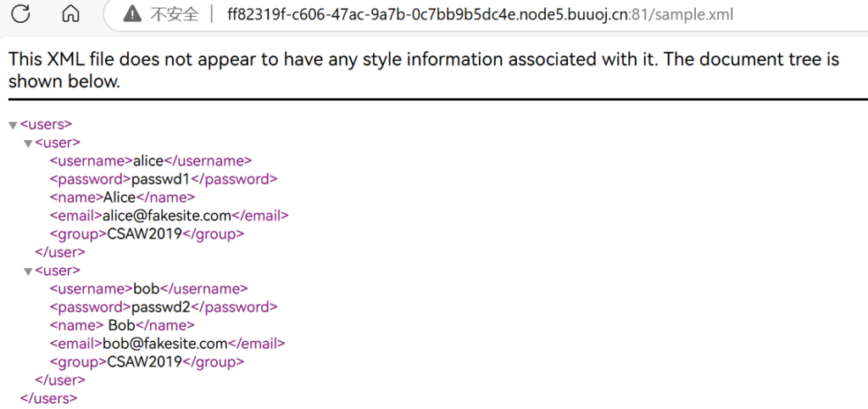Screen dimensions: 868x409
Task: Click the not-secure warning triangle icon
Action: point(131,14)
